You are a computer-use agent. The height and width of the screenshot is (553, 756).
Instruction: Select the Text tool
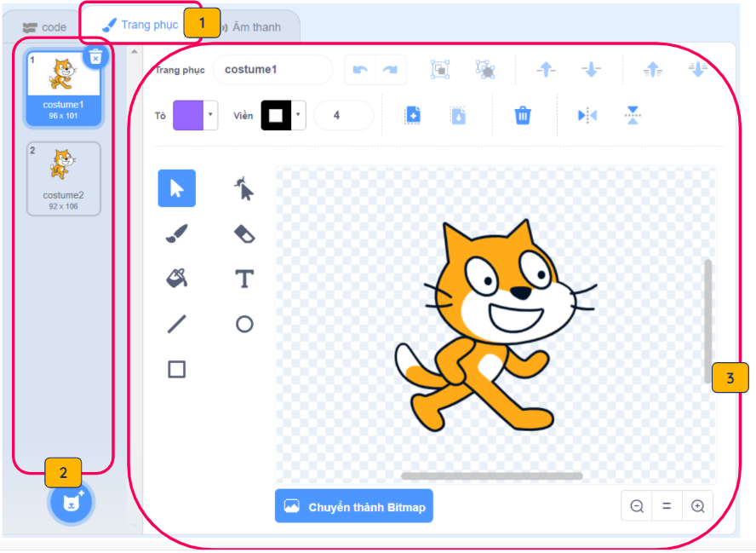tap(244, 279)
